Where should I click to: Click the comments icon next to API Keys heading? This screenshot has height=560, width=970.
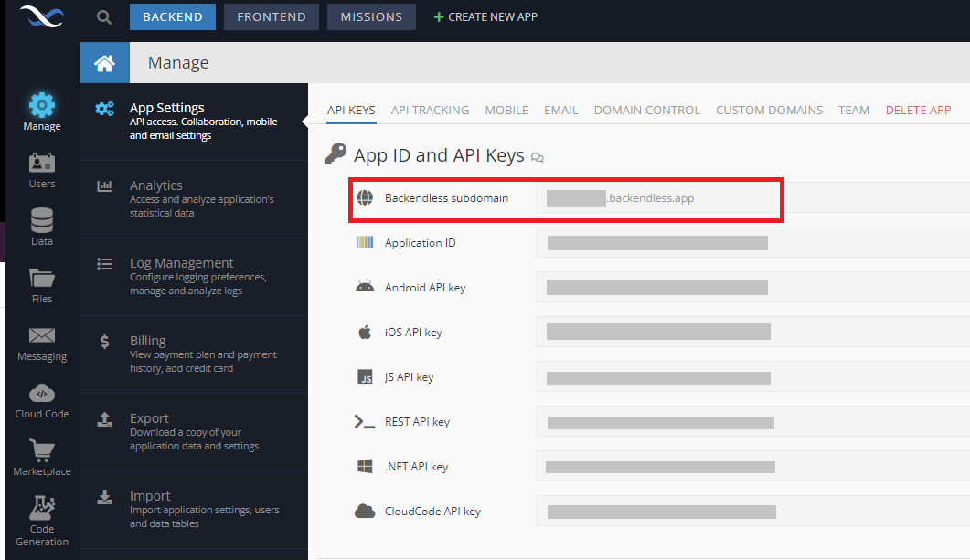tap(537, 158)
